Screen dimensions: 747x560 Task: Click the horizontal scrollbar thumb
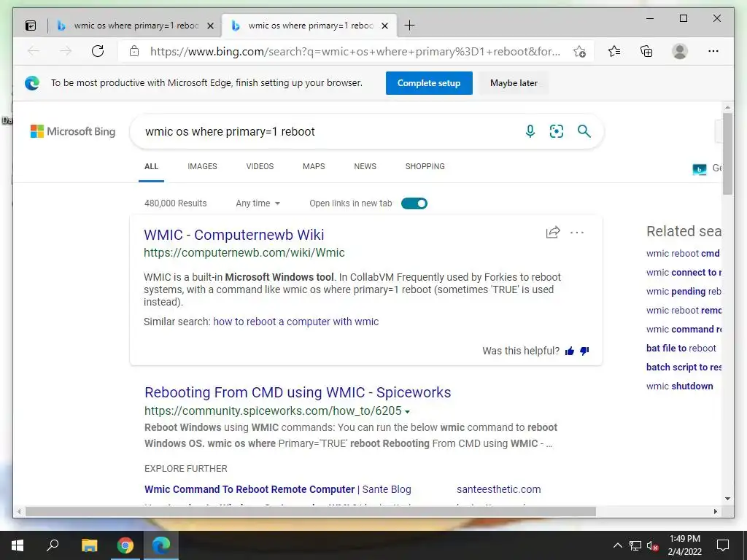[311, 511]
